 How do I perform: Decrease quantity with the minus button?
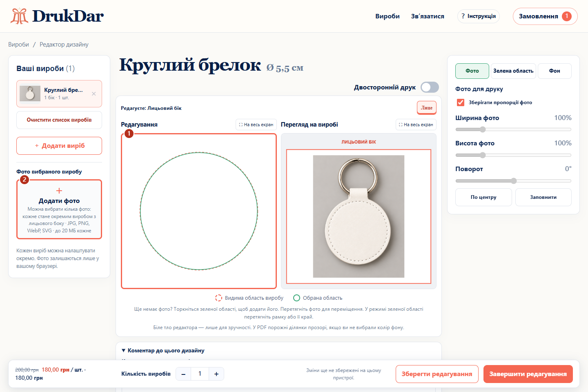[x=183, y=374]
